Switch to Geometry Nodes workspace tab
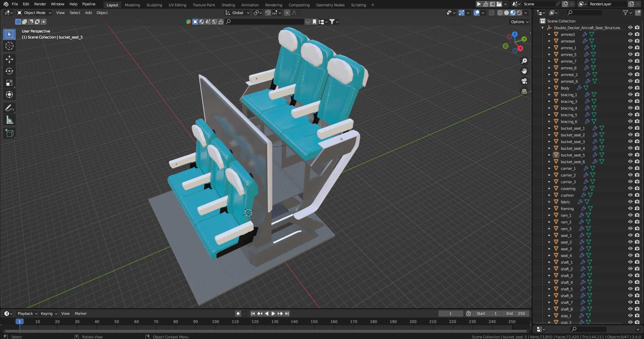 tap(330, 5)
